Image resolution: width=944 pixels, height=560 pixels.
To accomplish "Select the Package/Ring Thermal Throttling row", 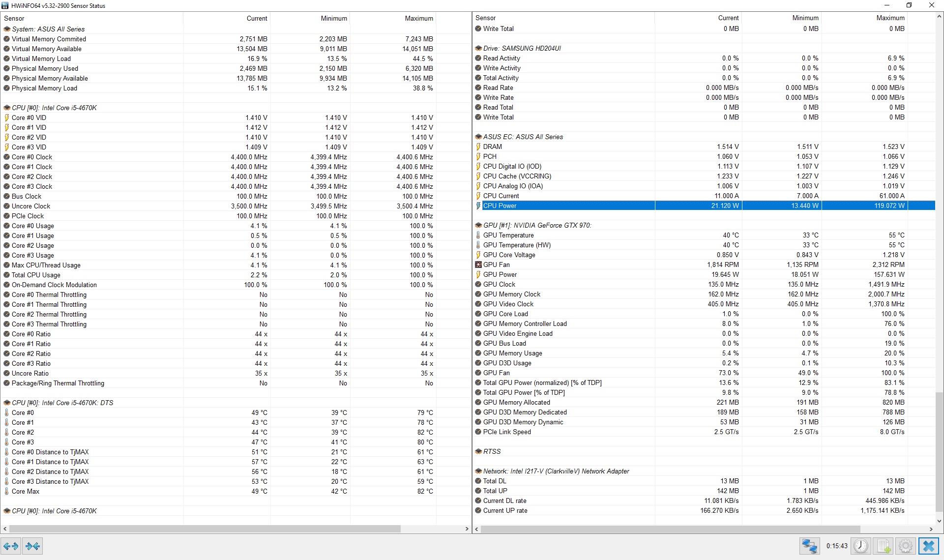I will click(236, 383).
